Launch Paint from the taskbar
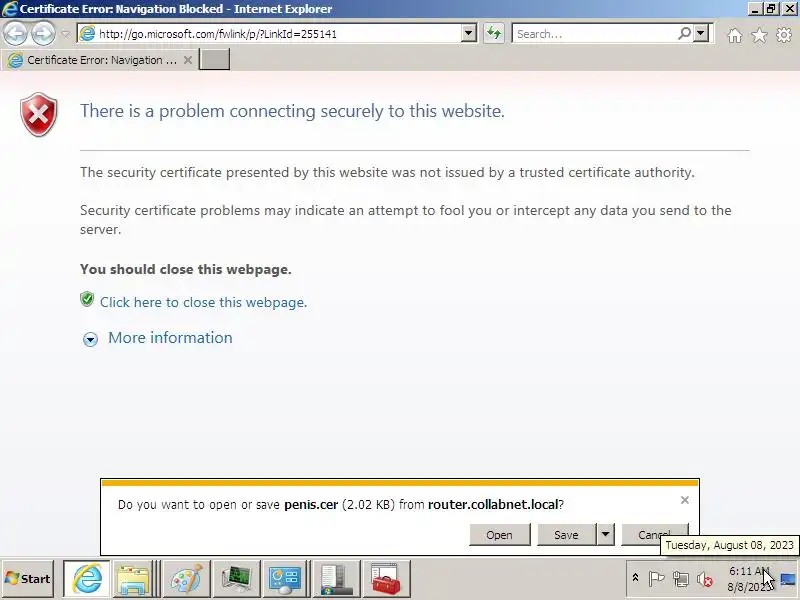Viewport: 800px width, 600px height. point(186,579)
